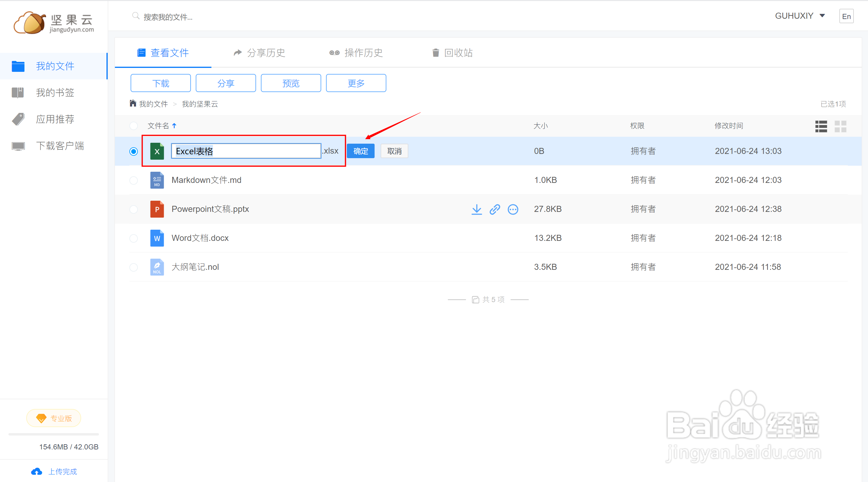
Task: Confirm rename with 确定 button
Action: (x=360, y=151)
